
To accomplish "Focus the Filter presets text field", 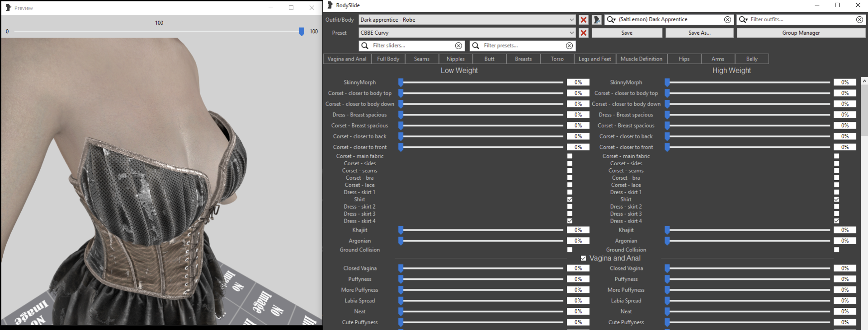I will click(523, 46).
